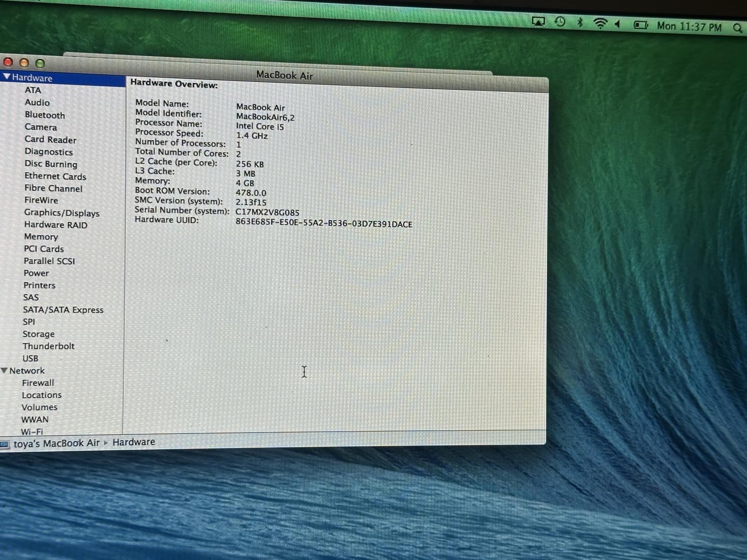This screenshot has height=560, width=747.
Task: Select Audio in the sidebar
Action: tap(37, 102)
